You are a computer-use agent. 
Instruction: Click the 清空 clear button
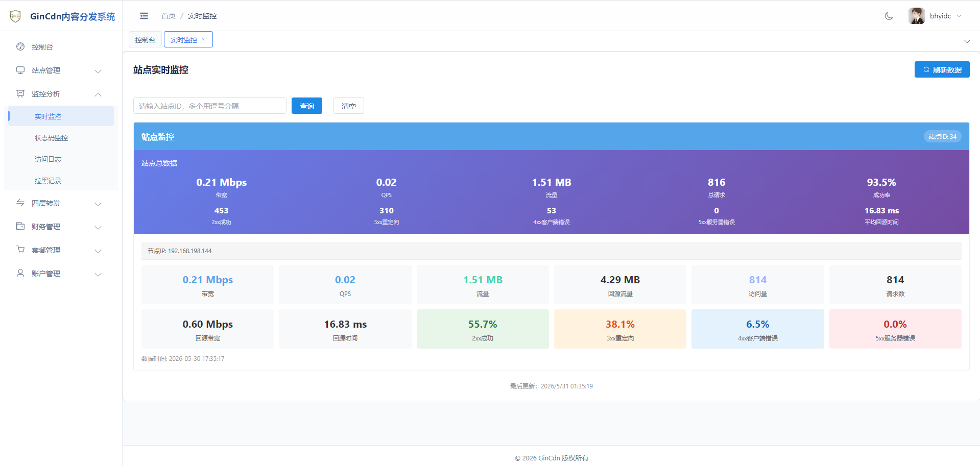point(349,106)
